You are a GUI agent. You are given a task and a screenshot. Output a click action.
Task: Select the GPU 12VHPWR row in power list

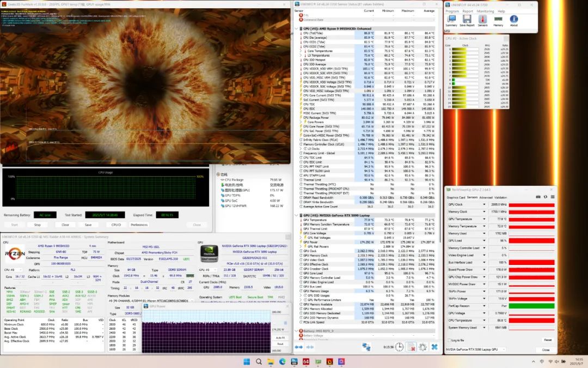tap(252, 206)
